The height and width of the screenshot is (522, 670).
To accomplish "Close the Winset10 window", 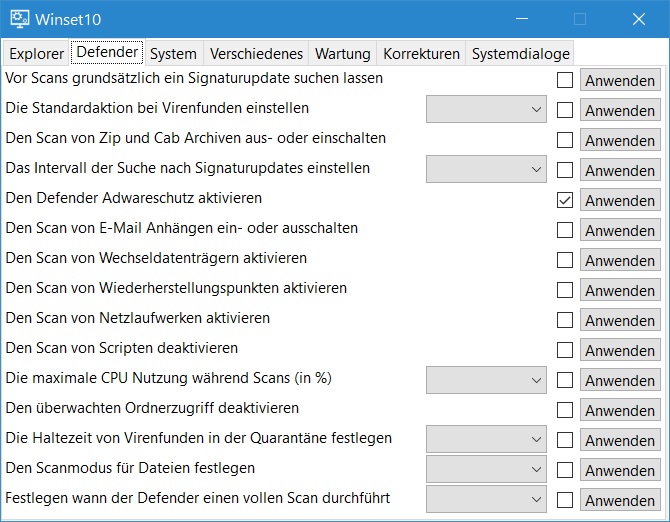I will pyautogui.click(x=638, y=19).
